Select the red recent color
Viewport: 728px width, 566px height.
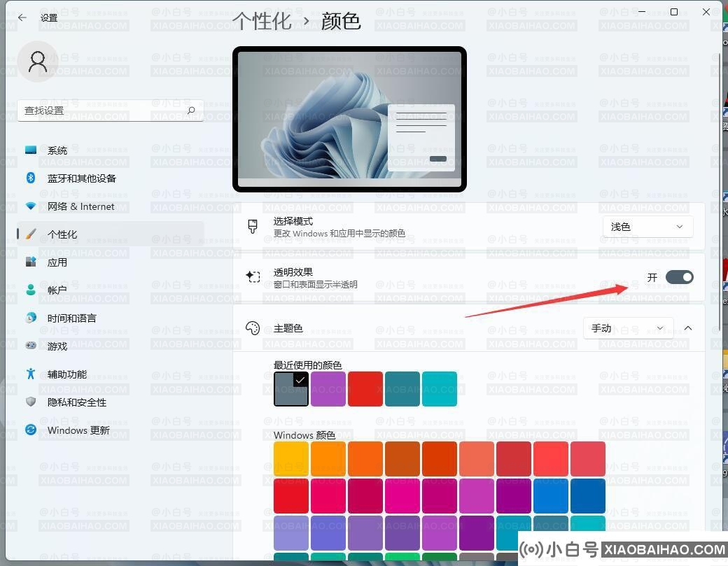[365, 389]
